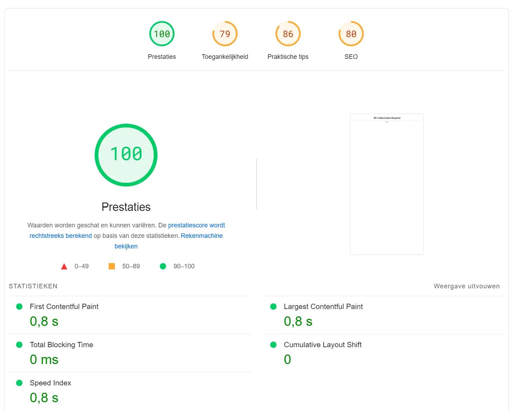Click the large 100 performance gauge
Image resolution: width=532 pixels, height=412 pixels.
(126, 155)
